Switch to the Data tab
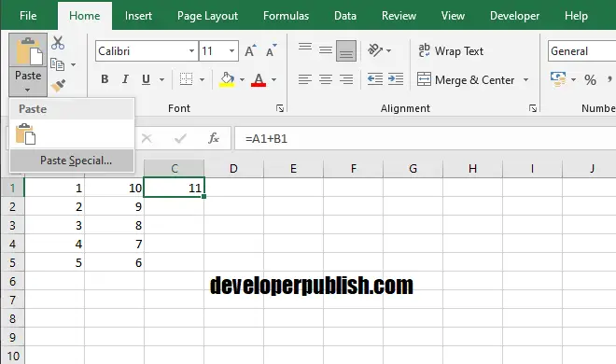The width and height of the screenshot is (616, 364). coord(345,16)
